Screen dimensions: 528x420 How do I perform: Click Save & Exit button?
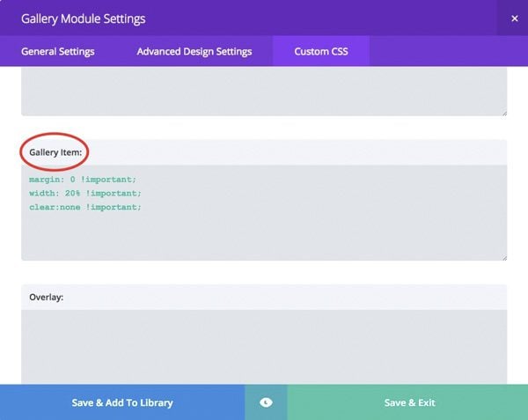coord(407,402)
